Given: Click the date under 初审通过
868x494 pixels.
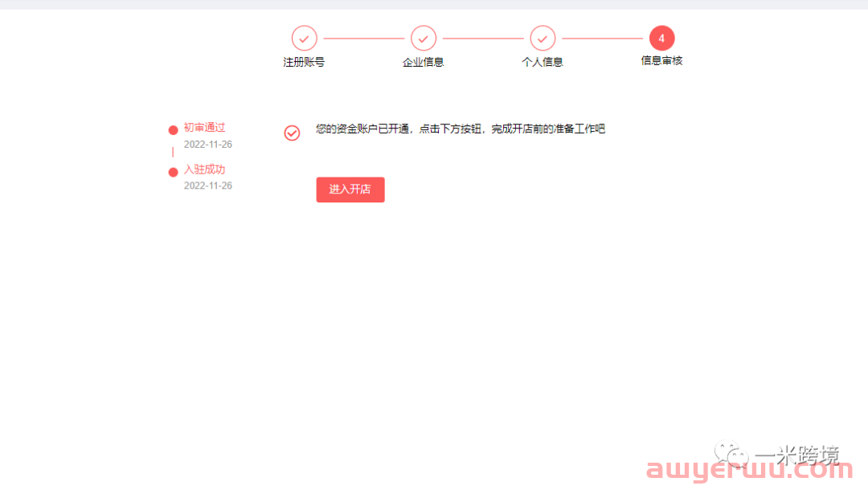Looking at the screenshot, I should coord(207,145).
